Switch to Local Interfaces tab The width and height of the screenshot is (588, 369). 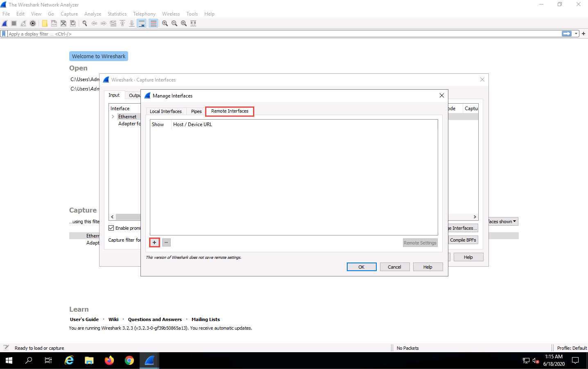(165, 111)
